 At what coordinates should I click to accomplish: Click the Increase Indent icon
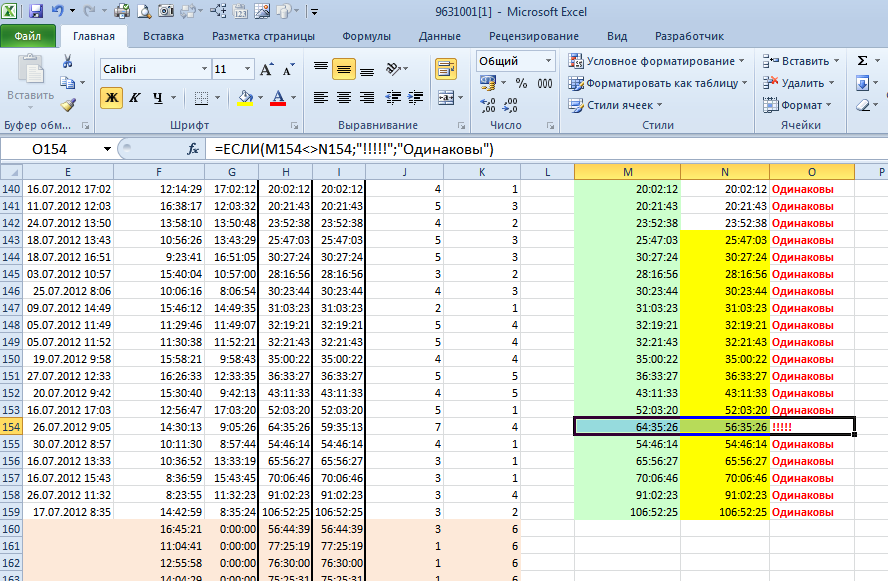(x=416, y=97)
